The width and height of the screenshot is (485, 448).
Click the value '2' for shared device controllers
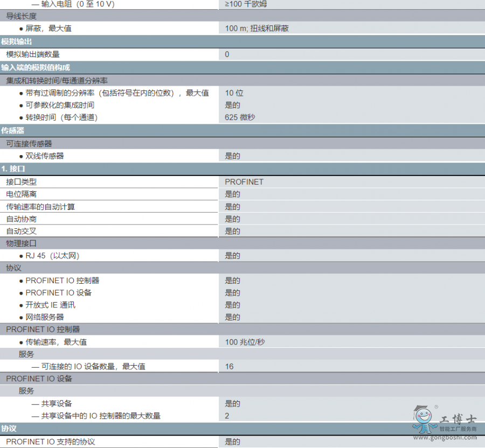(227, 416)
